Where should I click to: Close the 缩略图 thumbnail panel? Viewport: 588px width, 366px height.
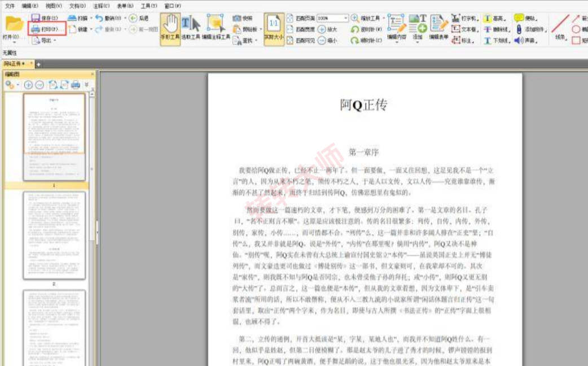(93, 75)
